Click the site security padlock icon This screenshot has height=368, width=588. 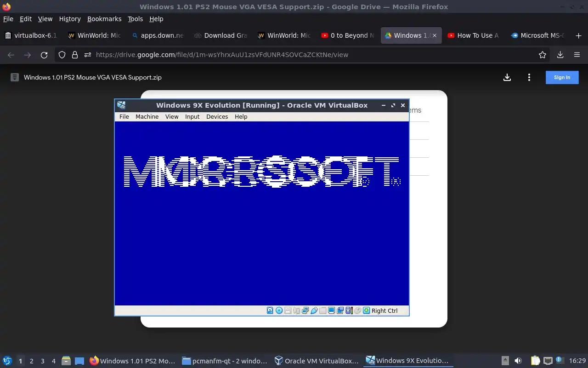tap(74, 55)
